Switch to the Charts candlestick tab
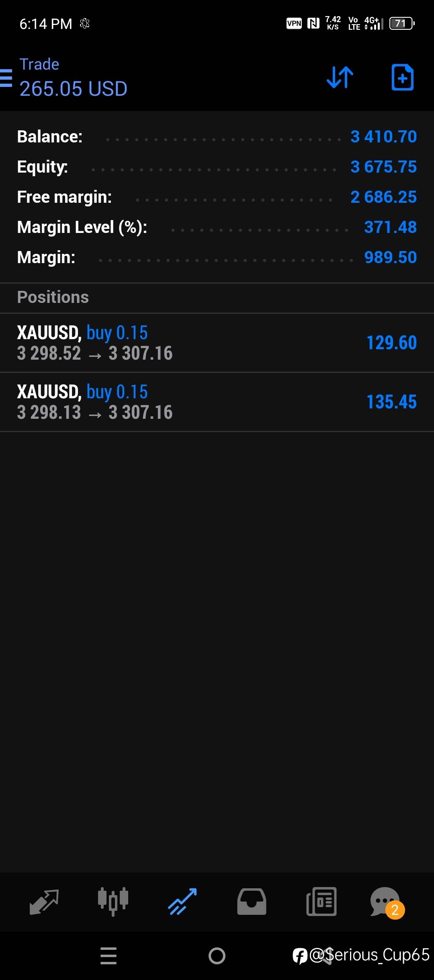The image size is (434, 980). [113, 902]
